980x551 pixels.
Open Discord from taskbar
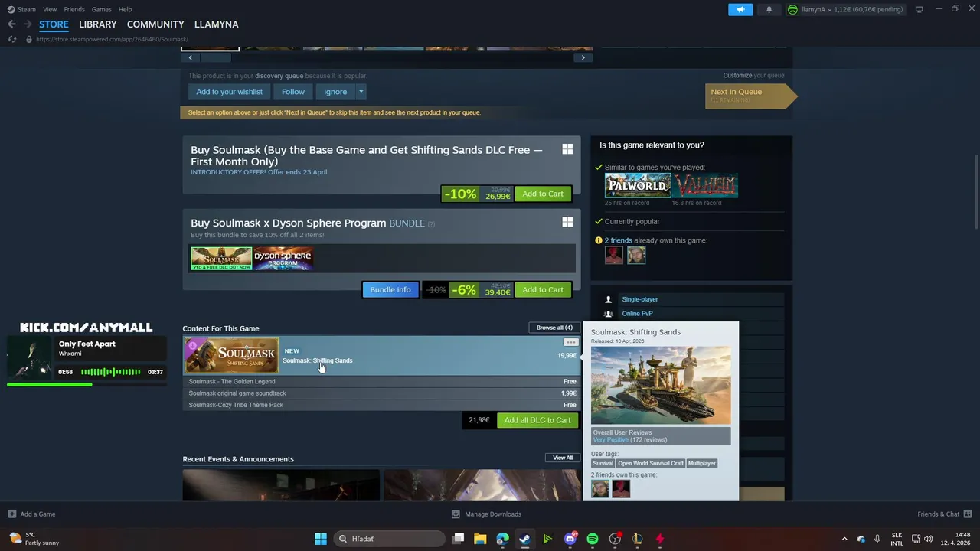pos(570,539)
